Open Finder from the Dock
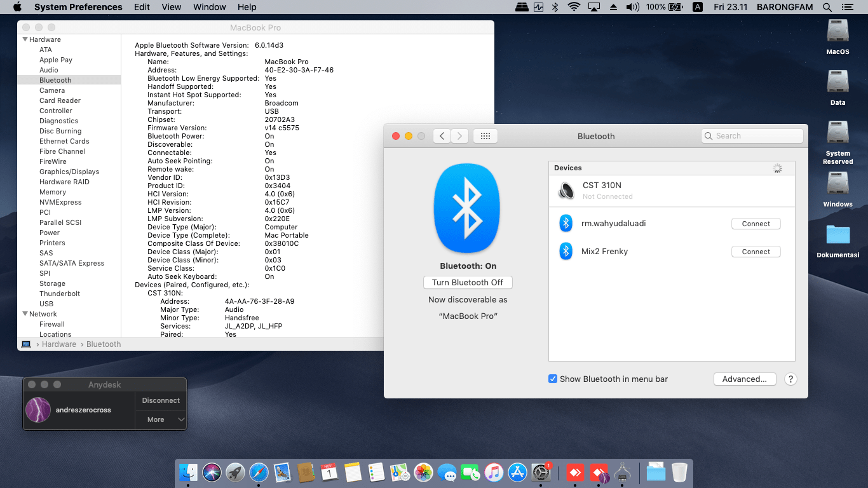The width and height of the screenshot is (868, 488). [188, 472]
